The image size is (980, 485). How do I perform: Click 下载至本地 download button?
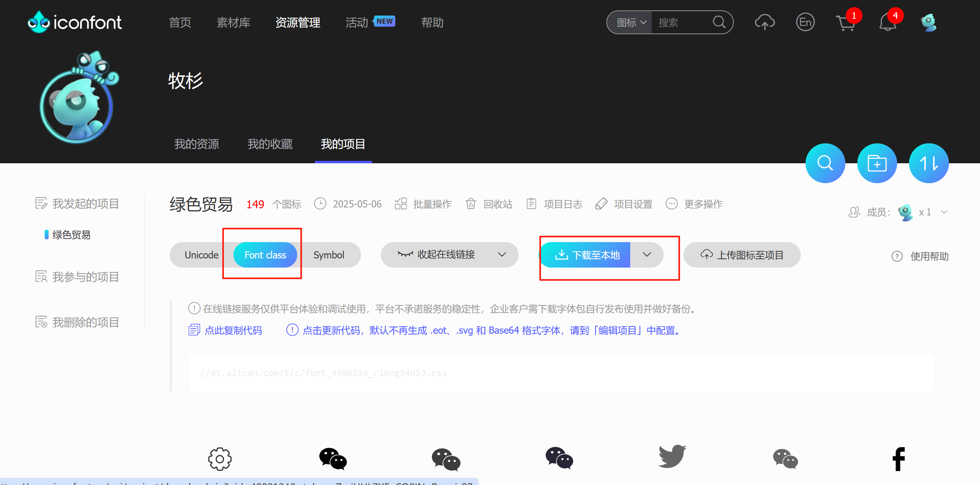click(588, 255)
